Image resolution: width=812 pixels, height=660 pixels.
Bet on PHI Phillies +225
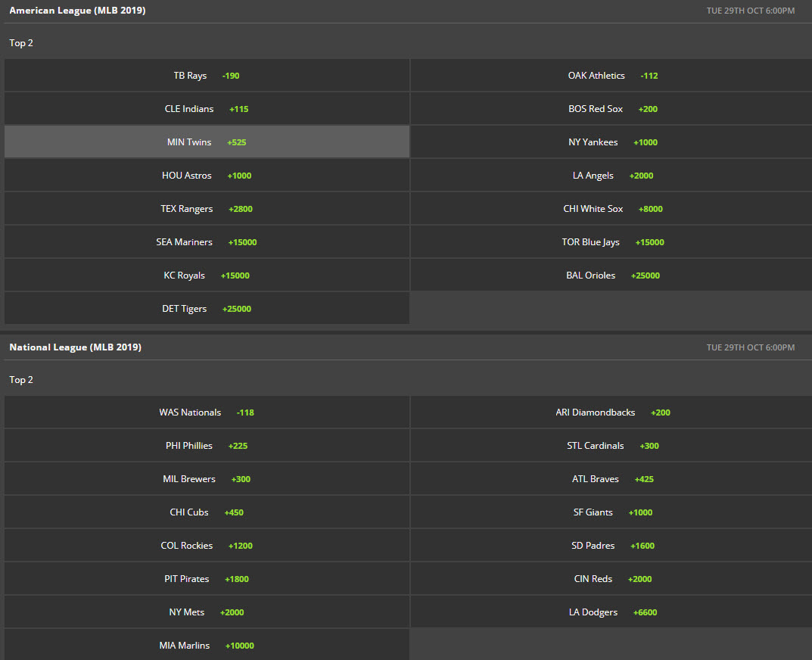coord(207,446)
